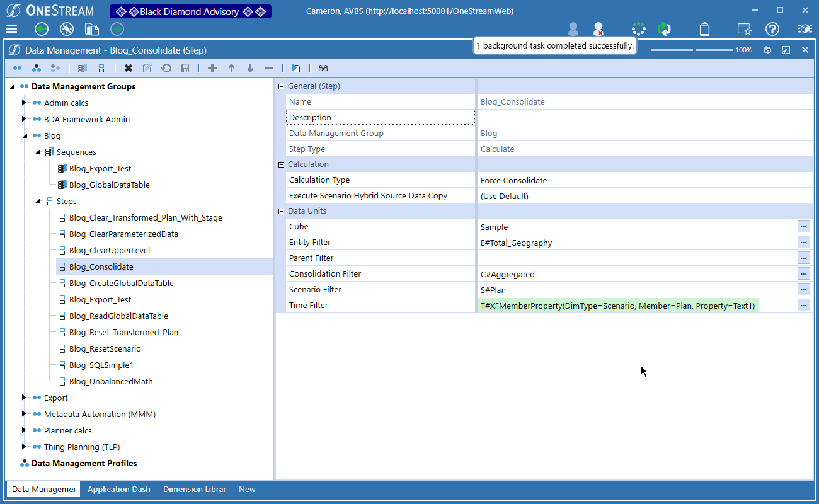This screenshot has height=504, width=819.
Task: Collapse the Data Management Groups tree node
Action: point(12,87)
